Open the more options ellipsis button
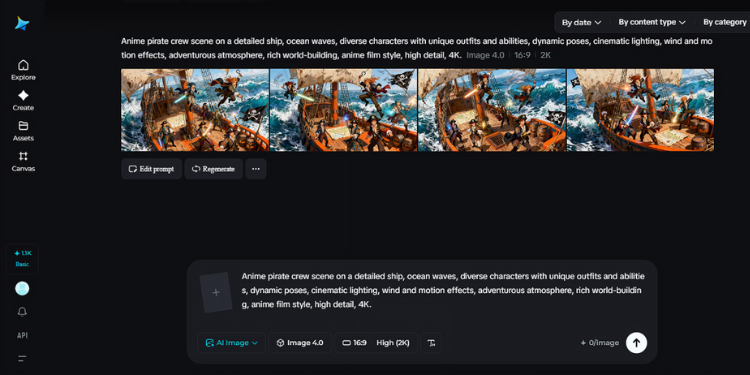The height and width of the screenshot is (375, 750). point(256,169)
